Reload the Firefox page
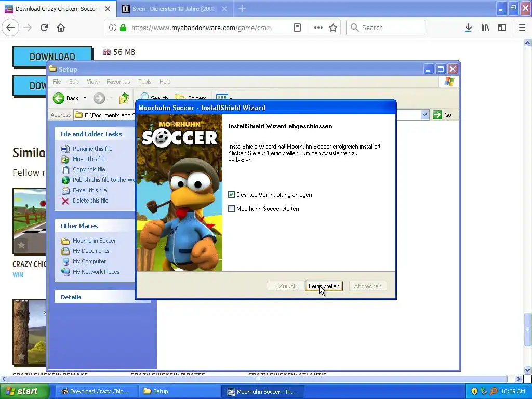 coord(44,28)
